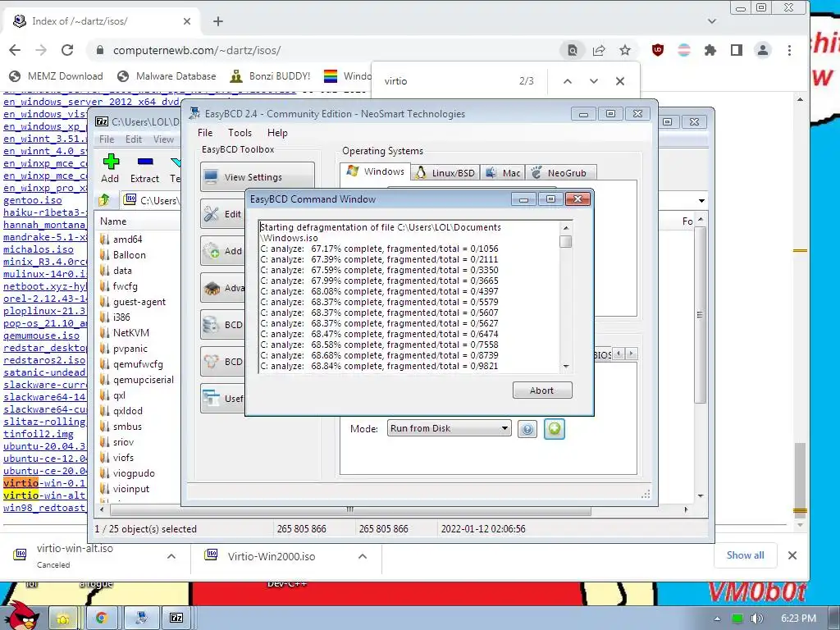Toggle the Chrome side panel icon
840x630 pixels.
[737, 50]
